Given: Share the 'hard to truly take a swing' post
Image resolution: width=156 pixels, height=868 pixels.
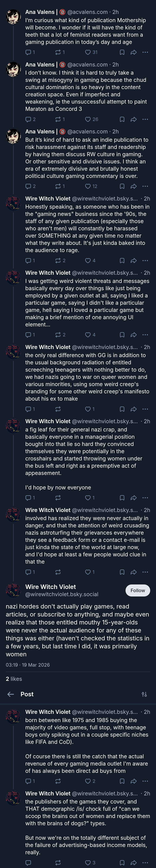Looking at the screenshot, I should click(133, 119).
